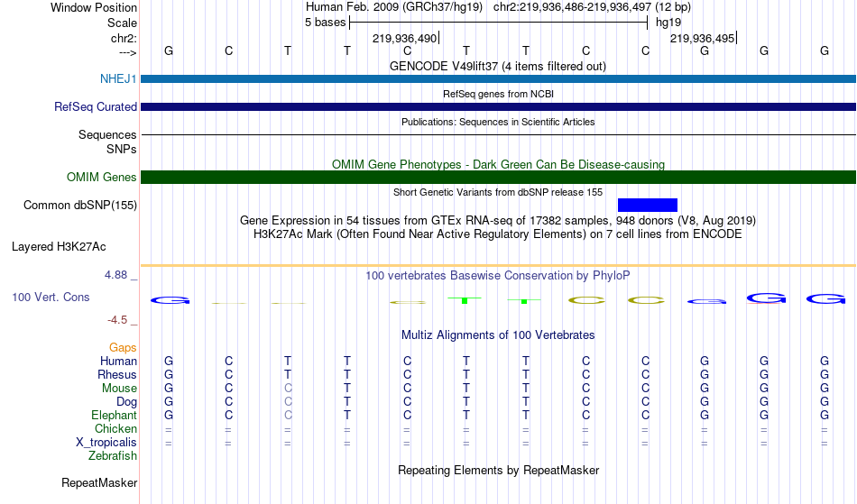Click the OMIM Genes track label

101,177
